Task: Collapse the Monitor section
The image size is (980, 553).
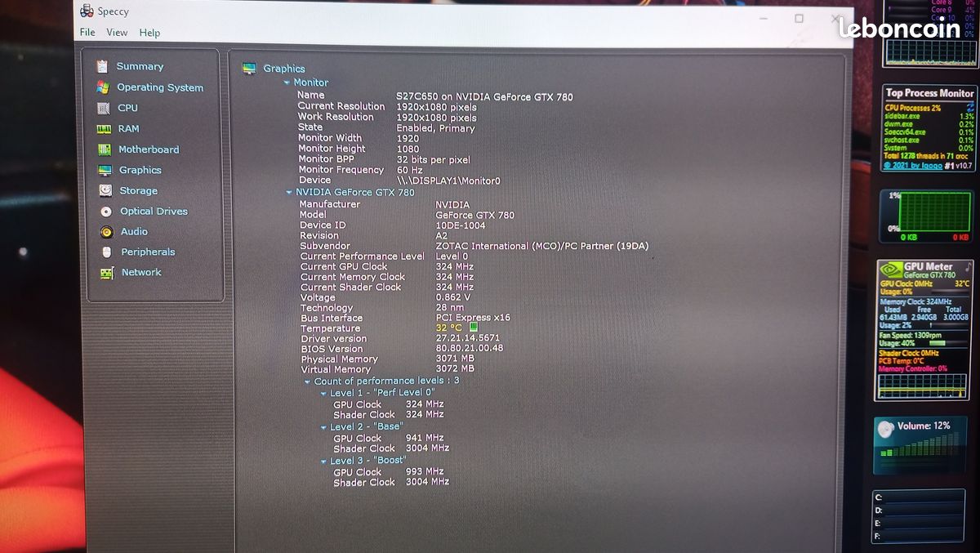Action: point(287,83)
